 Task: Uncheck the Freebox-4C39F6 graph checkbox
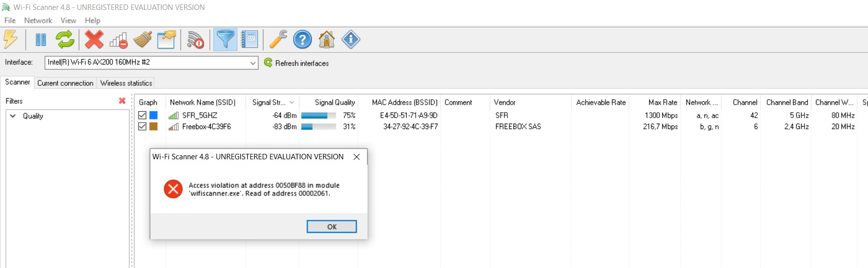142,127
